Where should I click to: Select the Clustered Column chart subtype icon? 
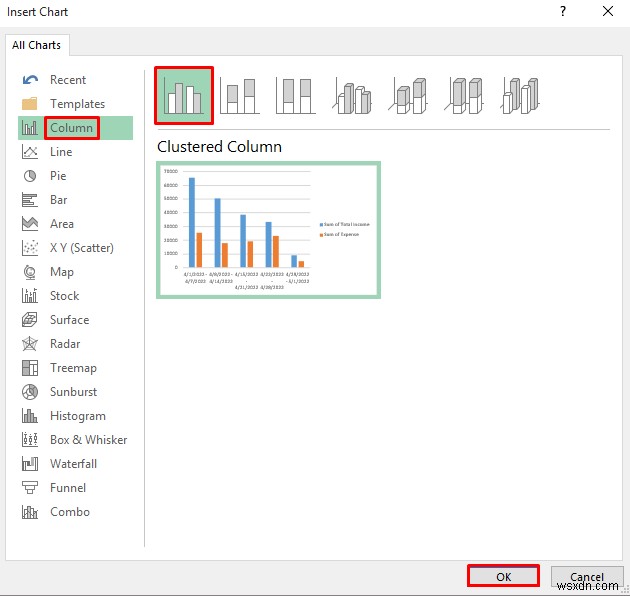point(184,96)
